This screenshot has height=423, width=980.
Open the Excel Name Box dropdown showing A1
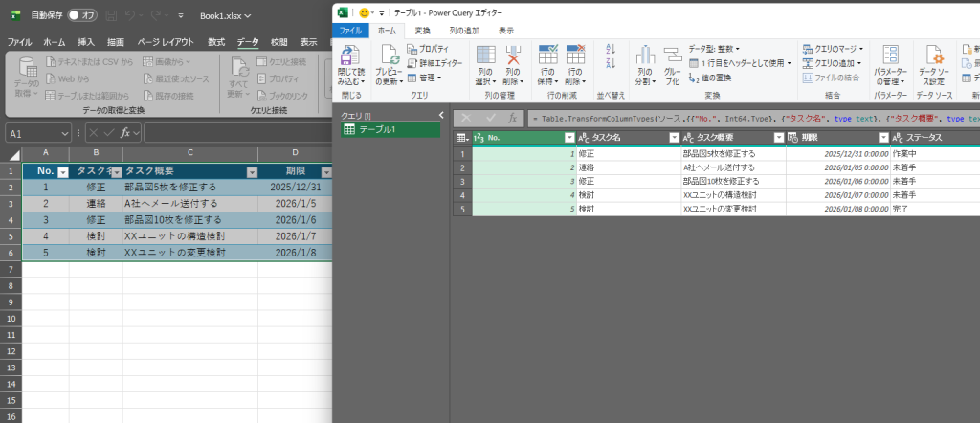tap(65, 133)
